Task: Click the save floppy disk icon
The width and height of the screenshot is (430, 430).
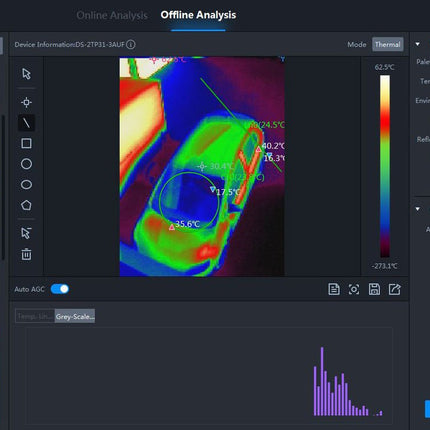Action: point(374,289)
